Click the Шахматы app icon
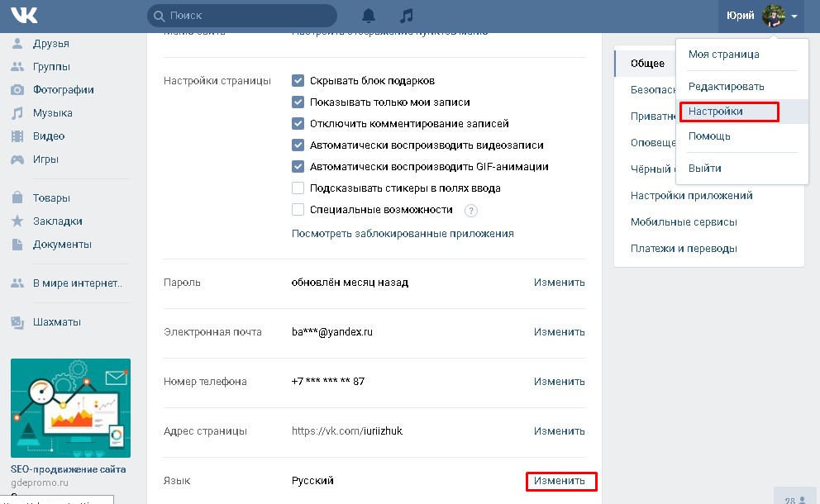Screen dimensions: 820x504 pos(17,322)
